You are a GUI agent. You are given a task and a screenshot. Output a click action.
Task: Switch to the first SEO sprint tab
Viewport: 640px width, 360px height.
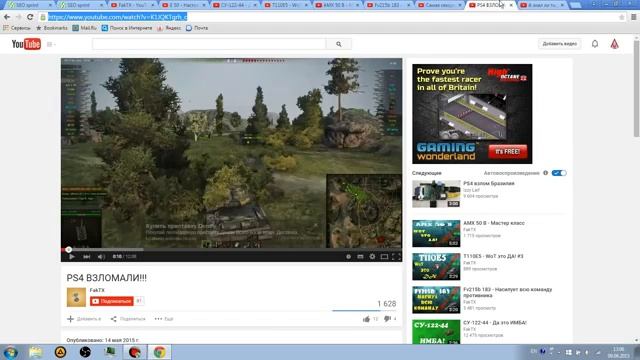click(x=29, y=5)
